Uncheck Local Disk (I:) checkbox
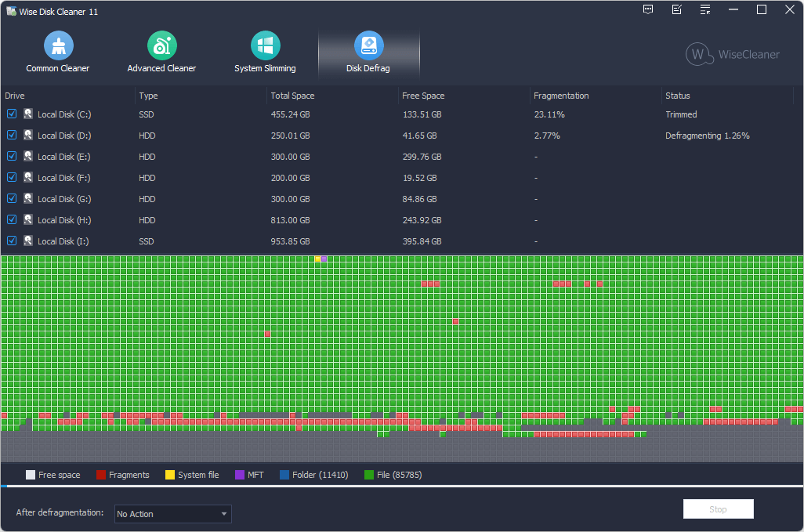Image resolution: width=804 pixels, height=532 pixels. pyautogui.click(x=12, y=241)
